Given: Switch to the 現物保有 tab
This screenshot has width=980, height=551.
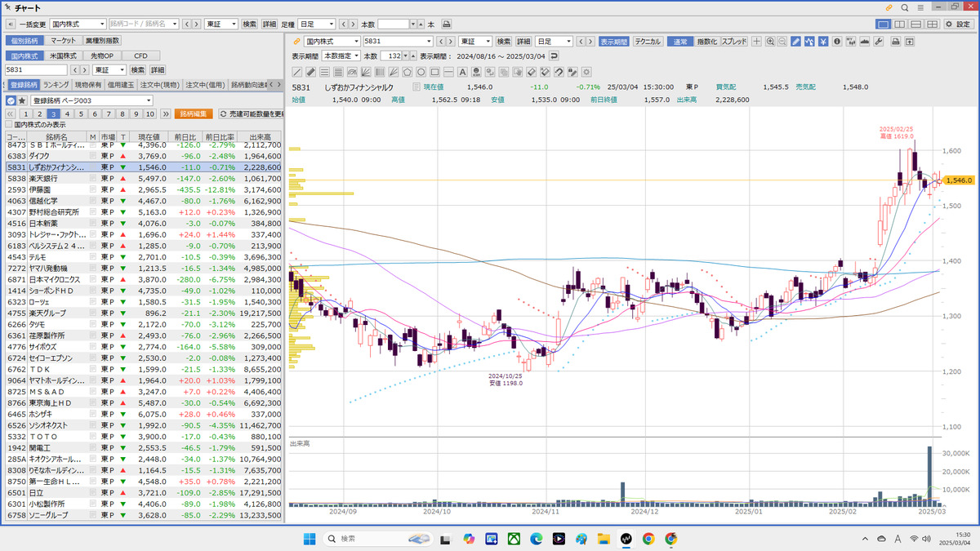Looking at the screenshot, I should pos(88,85).
